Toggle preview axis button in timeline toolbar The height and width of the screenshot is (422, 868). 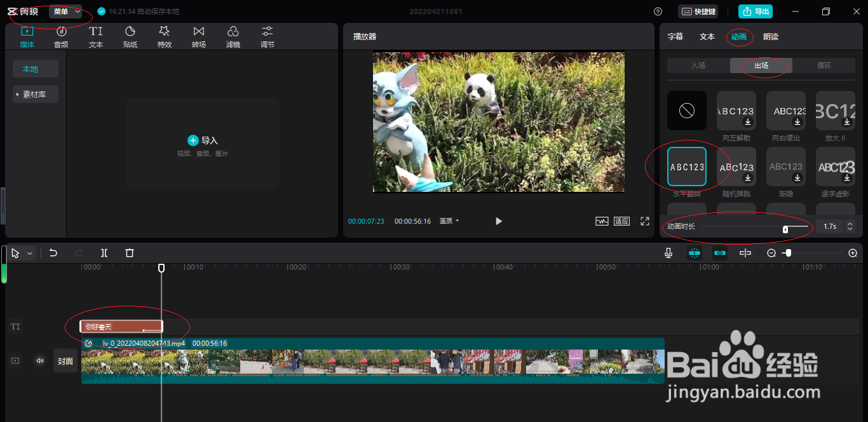tap(745, 253)
